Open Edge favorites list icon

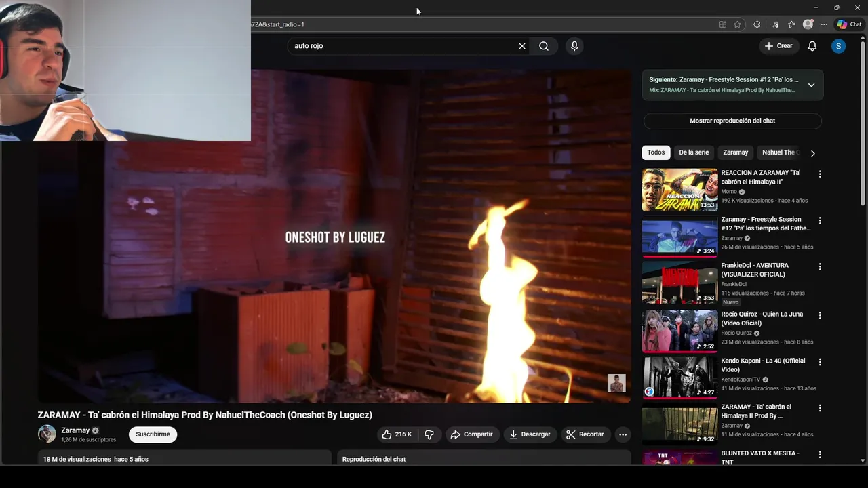tap(791, 24)
